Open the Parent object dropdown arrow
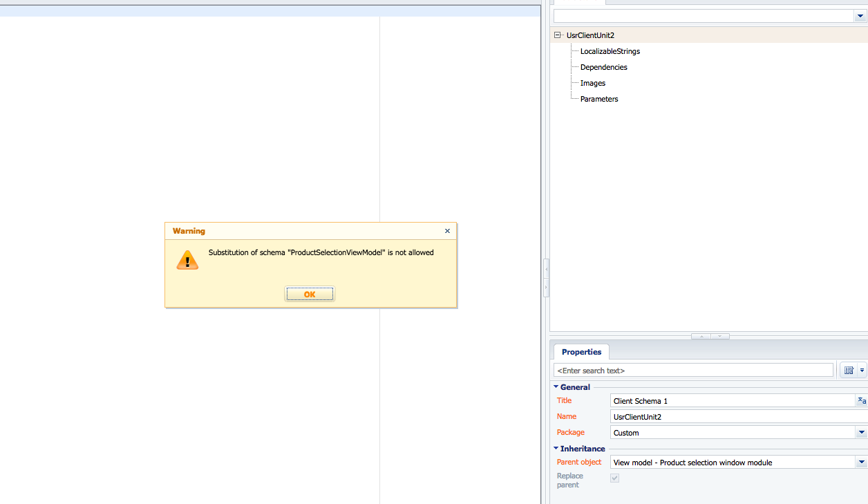 (862, 463)
